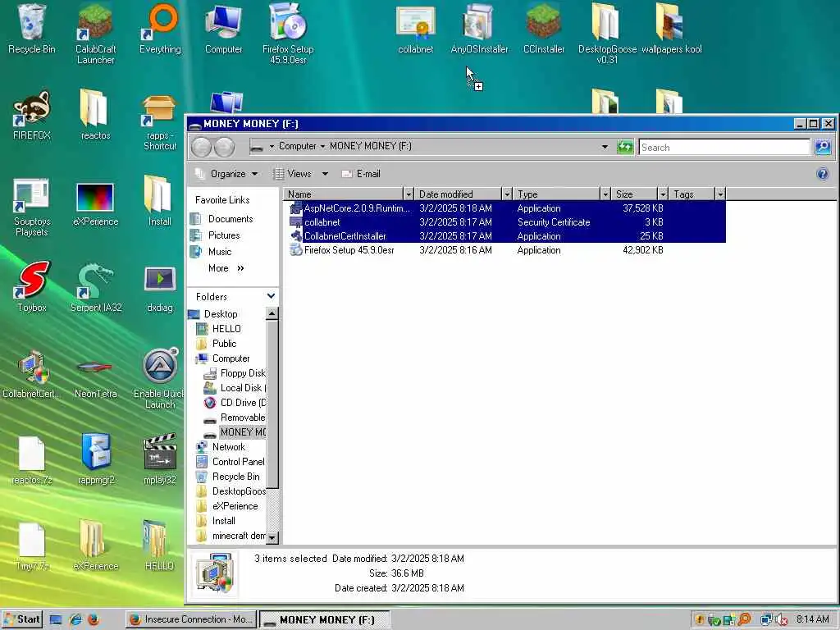Select the AnyOSInstaller desktop icon
This screenshot has width=840, height=630.
pyautogui.click(x=479, y=30)
